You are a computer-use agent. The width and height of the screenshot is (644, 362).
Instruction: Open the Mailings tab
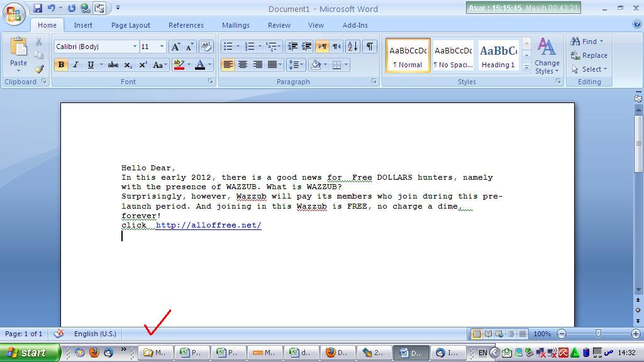pos(236,25)
